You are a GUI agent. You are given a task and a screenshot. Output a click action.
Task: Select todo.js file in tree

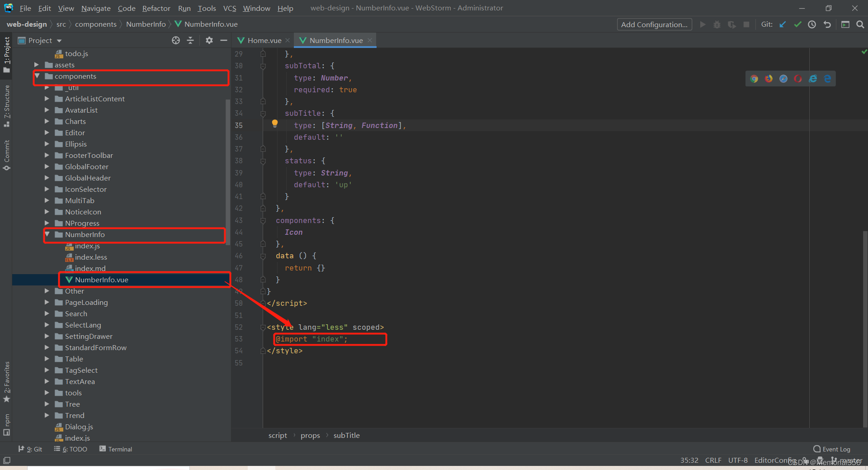click(71, 53)
